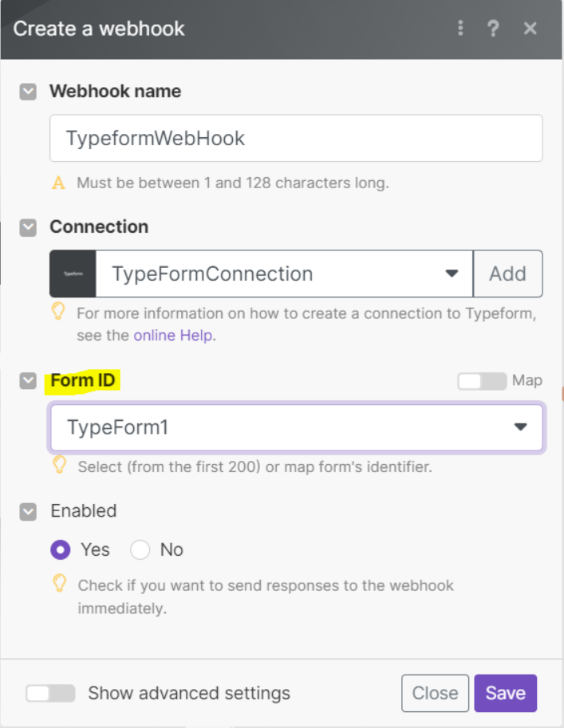Toggle Show advanced settings switch
Viewport: 564px width, 728px height.
click(50, 693)
